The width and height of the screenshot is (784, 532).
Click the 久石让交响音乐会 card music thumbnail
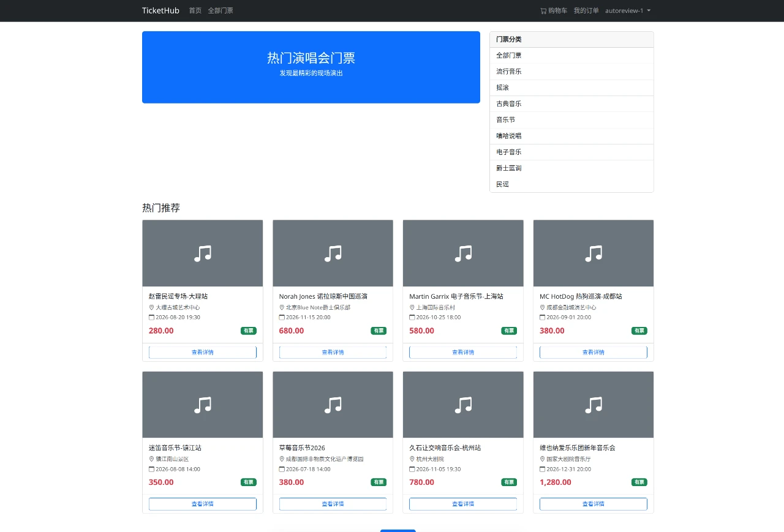pyautogui.click(x=463, y=405)
